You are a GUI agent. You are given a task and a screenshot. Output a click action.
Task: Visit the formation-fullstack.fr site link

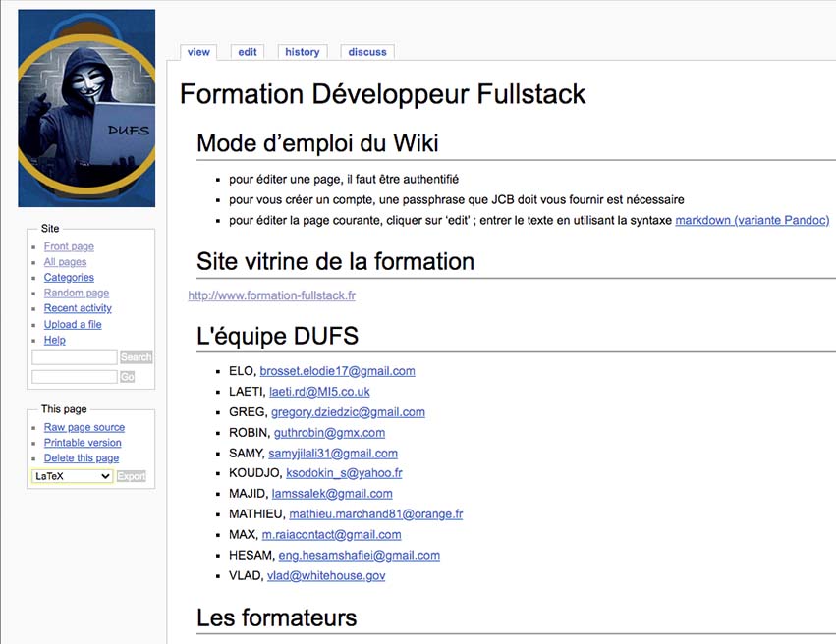[272, 295]
